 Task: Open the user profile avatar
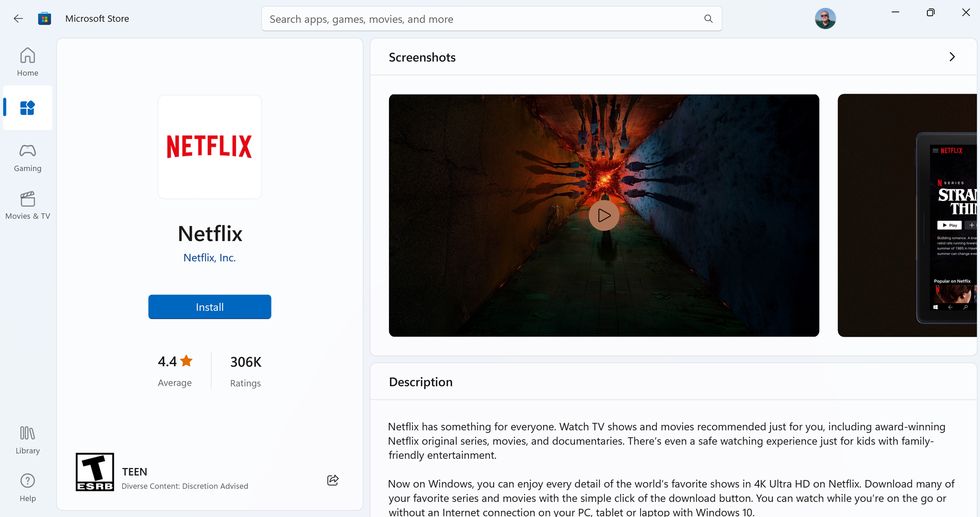pyautogui.click(x=825, y=19)
